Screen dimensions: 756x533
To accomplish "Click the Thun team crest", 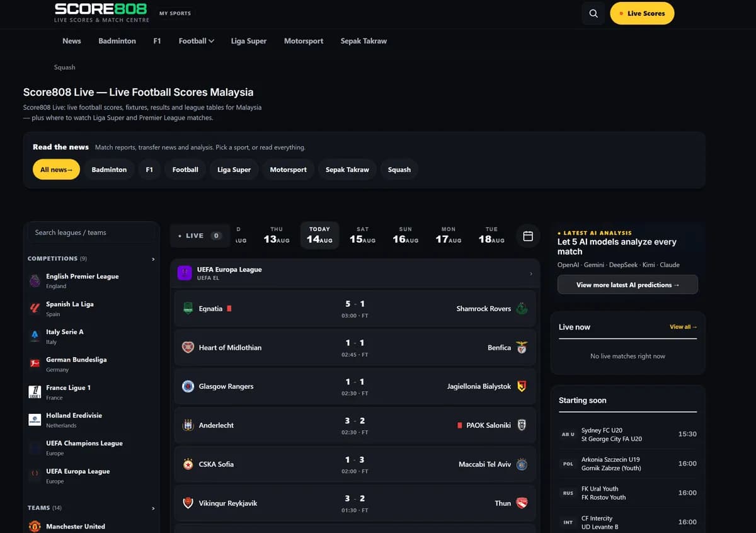I will (522, 503).
